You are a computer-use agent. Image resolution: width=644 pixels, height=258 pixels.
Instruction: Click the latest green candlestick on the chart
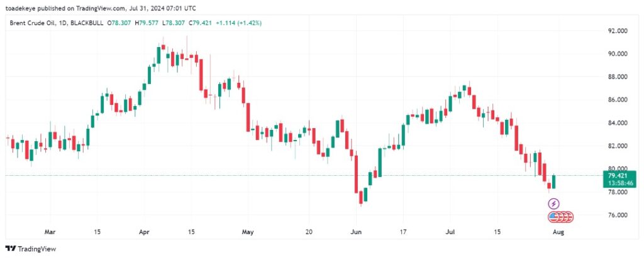point(554,181)
